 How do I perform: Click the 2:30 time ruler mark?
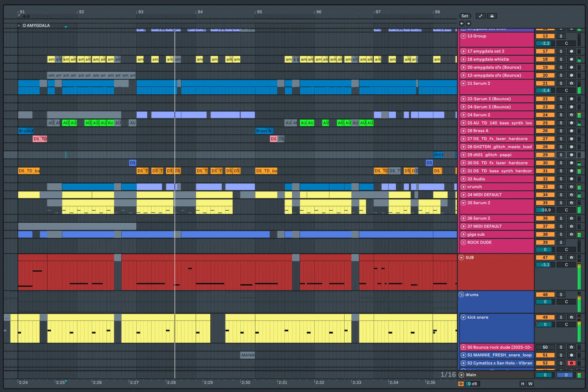coord(246,383)
